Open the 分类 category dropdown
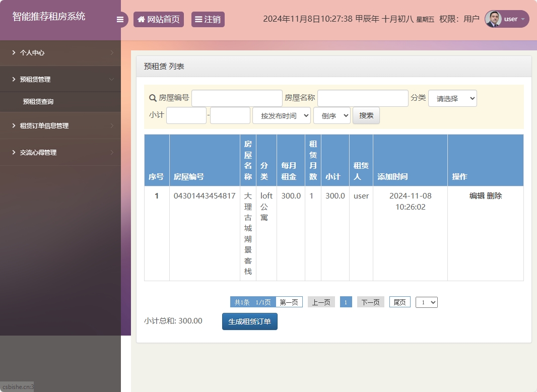Screen dimensions: 537x392 pyautogui.click(x=452, y=98)
